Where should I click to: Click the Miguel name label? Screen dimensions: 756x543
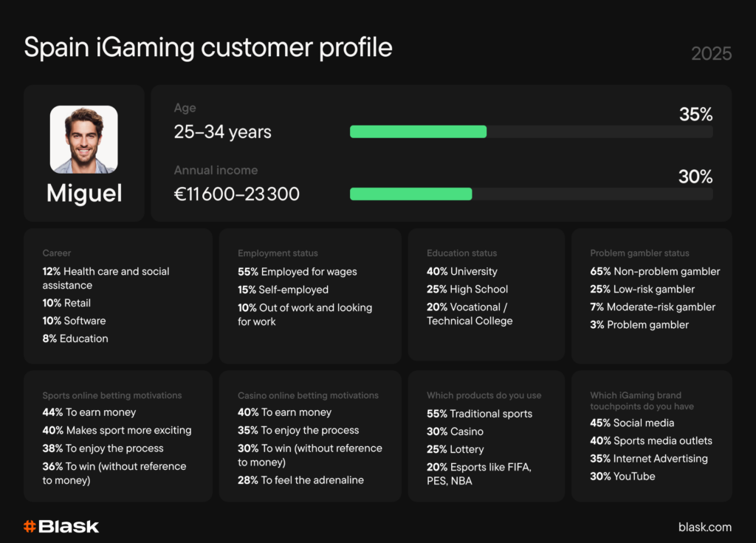click(x=84, y=194)
